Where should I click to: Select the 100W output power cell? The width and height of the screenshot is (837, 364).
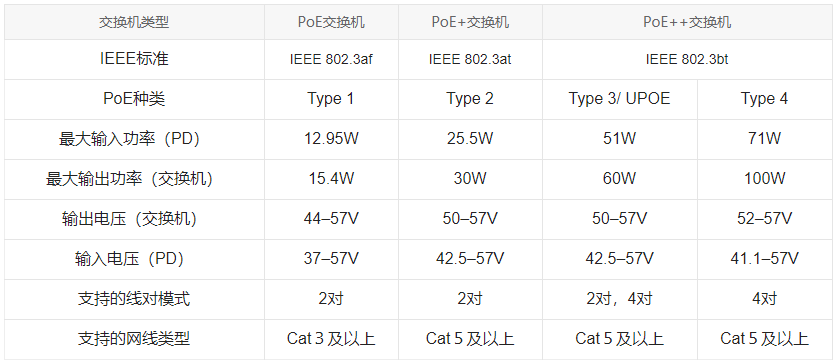point(764,179)
